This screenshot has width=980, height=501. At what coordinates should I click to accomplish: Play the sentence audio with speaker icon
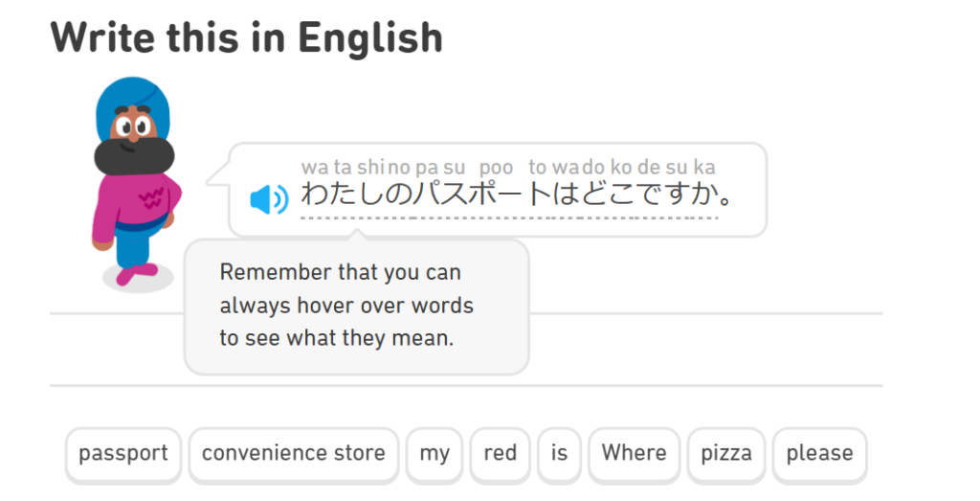pyautogui.click(x=269, y=199)
